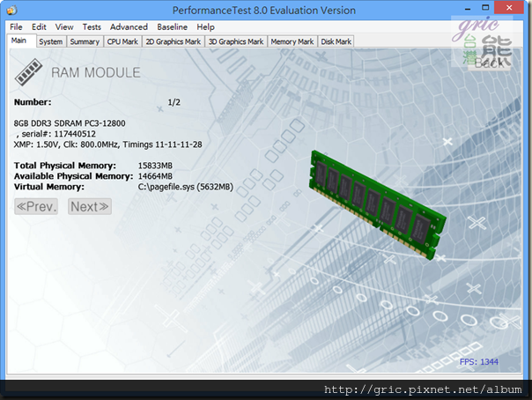Viewport: 532px width, 400px height.
Task: Click the RAM module icon beside the heading
Action: 28,72
